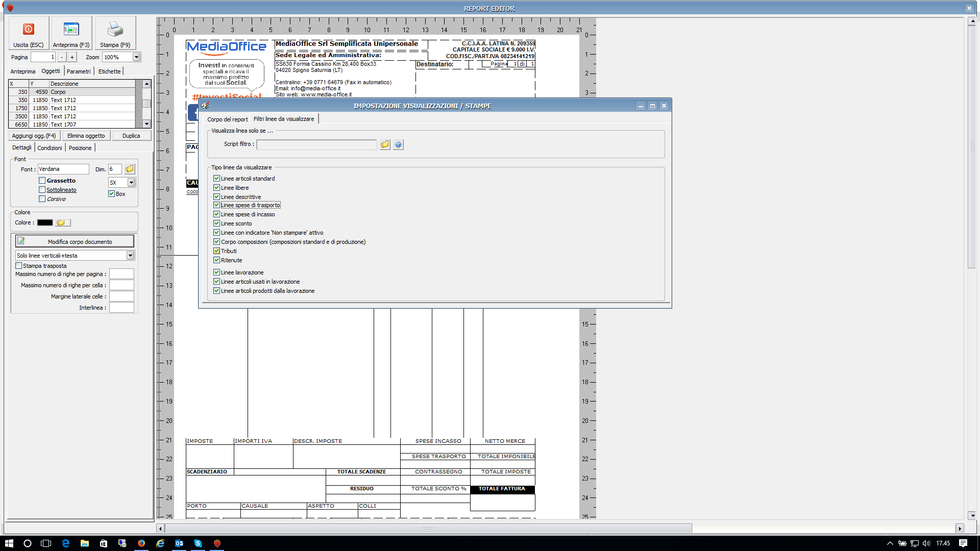Uncheck Linee articoli standard
The width and height of the screenshot is (980, 551).
pos(216,179)
